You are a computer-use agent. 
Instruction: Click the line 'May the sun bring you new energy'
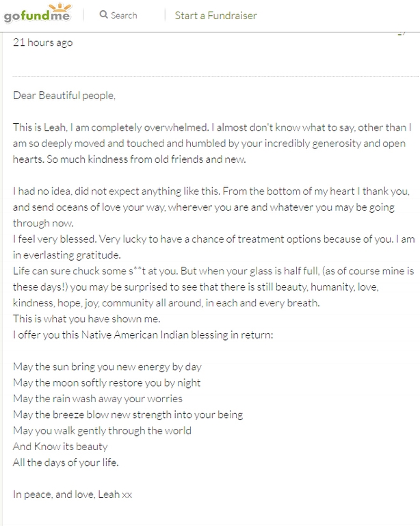click(x=107, y=367)
